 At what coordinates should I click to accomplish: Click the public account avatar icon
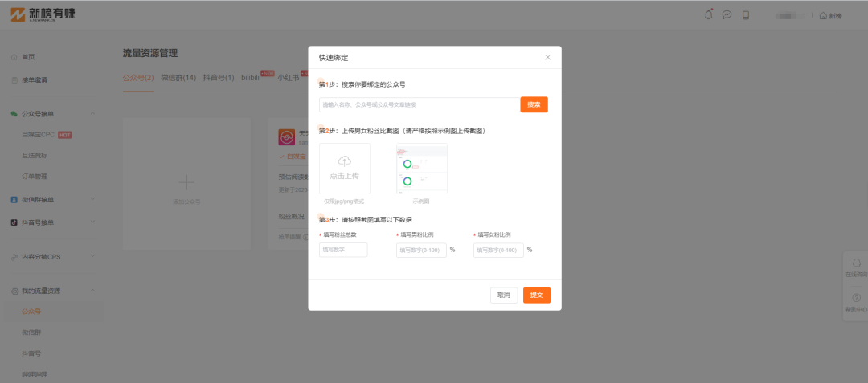coord(286,137)
